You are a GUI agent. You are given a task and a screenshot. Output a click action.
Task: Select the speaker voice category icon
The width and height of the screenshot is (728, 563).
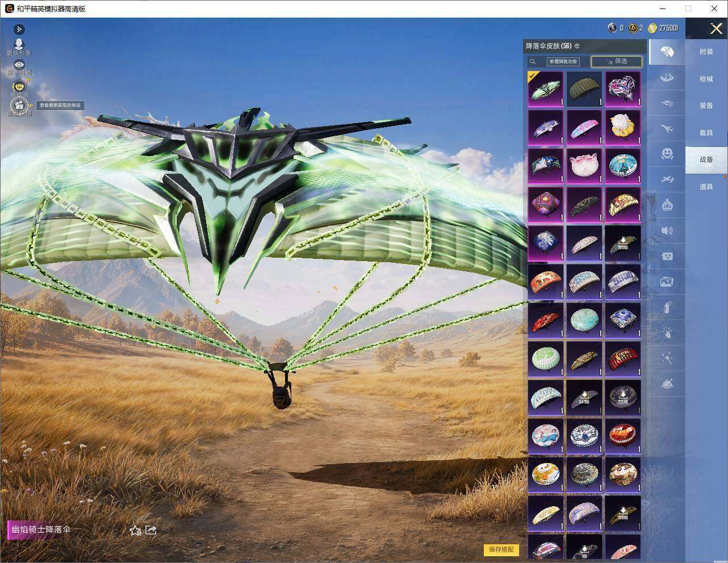pyautogui.click(x=667, y=230)
